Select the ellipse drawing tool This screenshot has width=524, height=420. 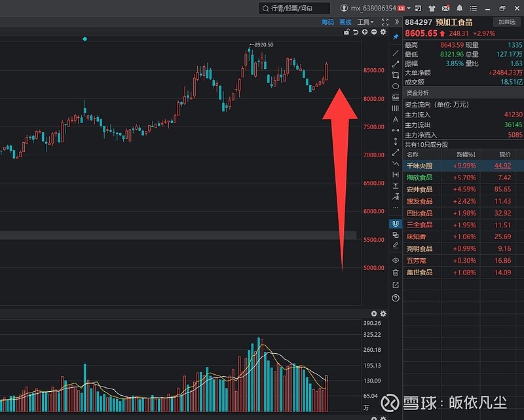396,86
